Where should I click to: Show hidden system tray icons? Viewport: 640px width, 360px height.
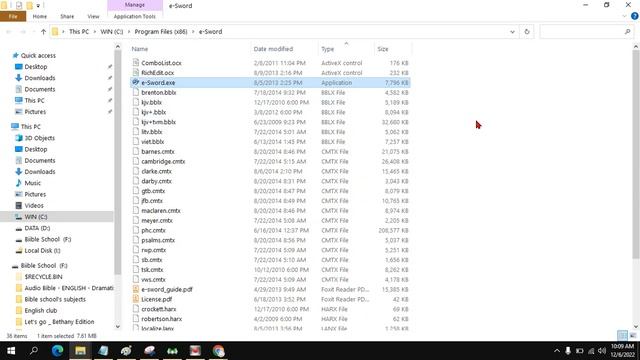[x=557, y=351]
